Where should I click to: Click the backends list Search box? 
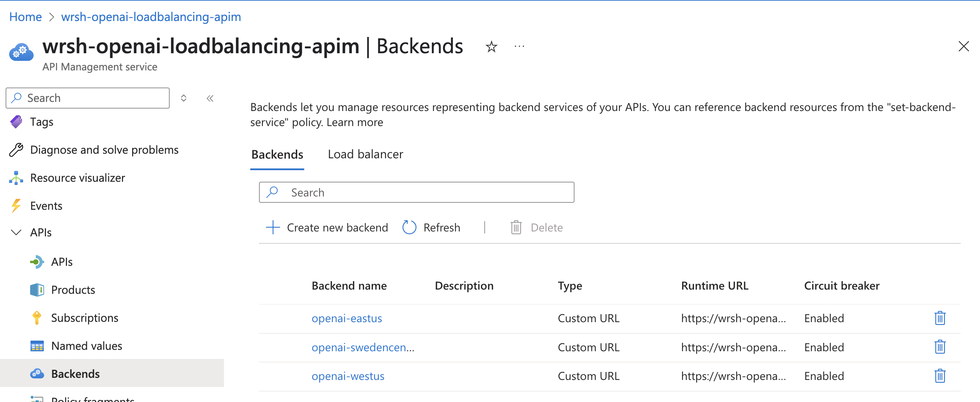pos(417,192)
